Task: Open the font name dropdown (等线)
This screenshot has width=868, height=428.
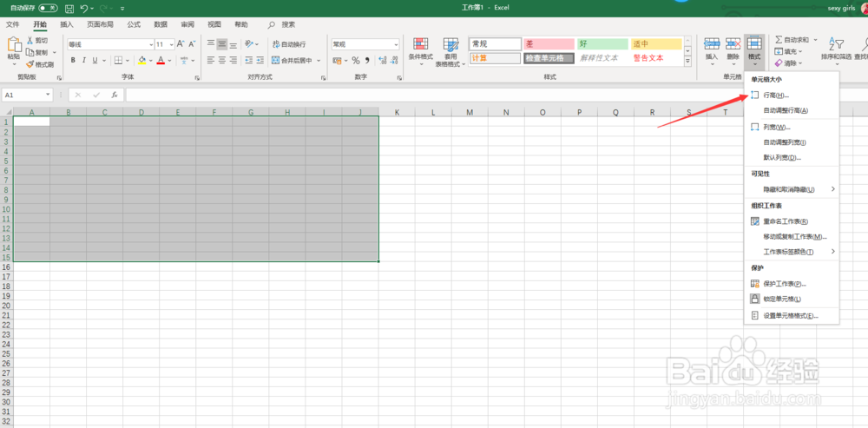Action: coord(151,44)
